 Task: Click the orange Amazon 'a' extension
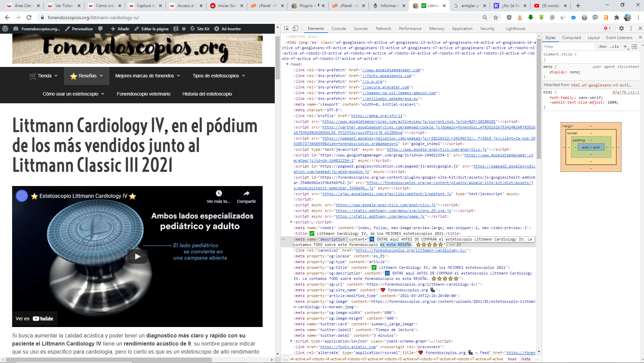pyautogui.click(x=606, y=17)
